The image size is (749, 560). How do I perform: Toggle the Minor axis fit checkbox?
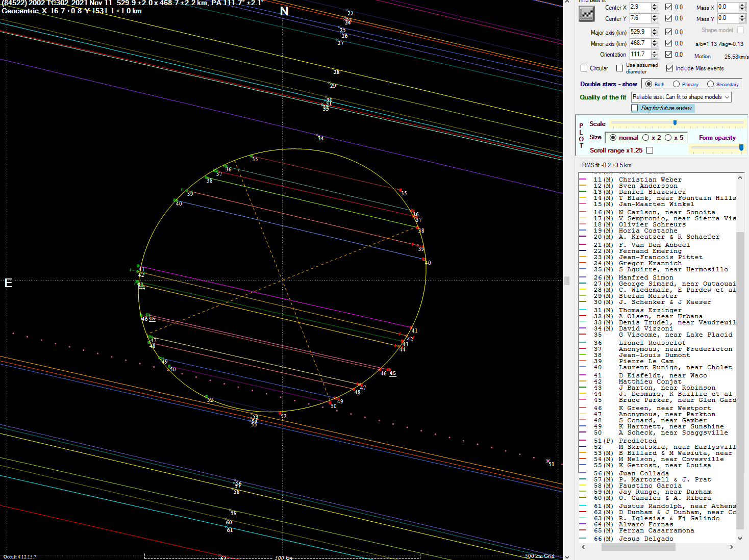[668, 43]
